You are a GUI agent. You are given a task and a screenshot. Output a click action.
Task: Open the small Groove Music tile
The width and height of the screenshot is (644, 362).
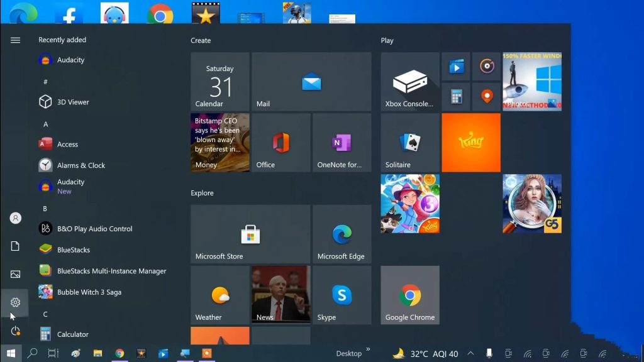coord(487,67)
